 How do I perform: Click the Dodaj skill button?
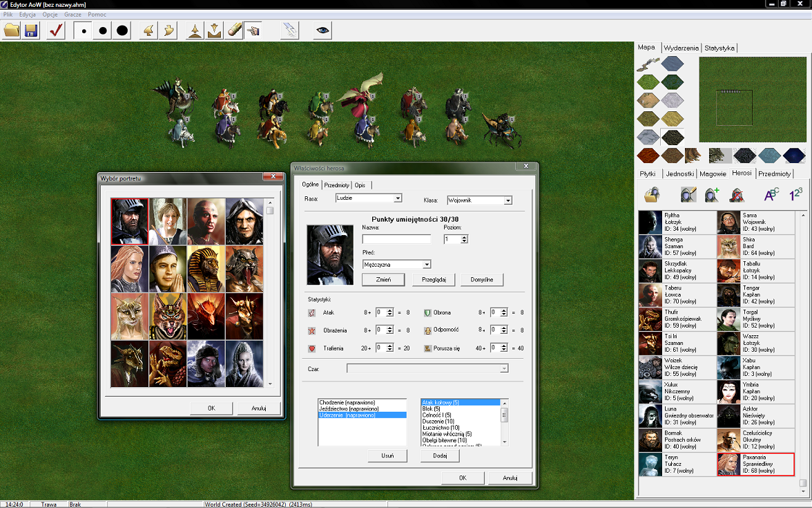pyautogui.click(x=440, y=455)
